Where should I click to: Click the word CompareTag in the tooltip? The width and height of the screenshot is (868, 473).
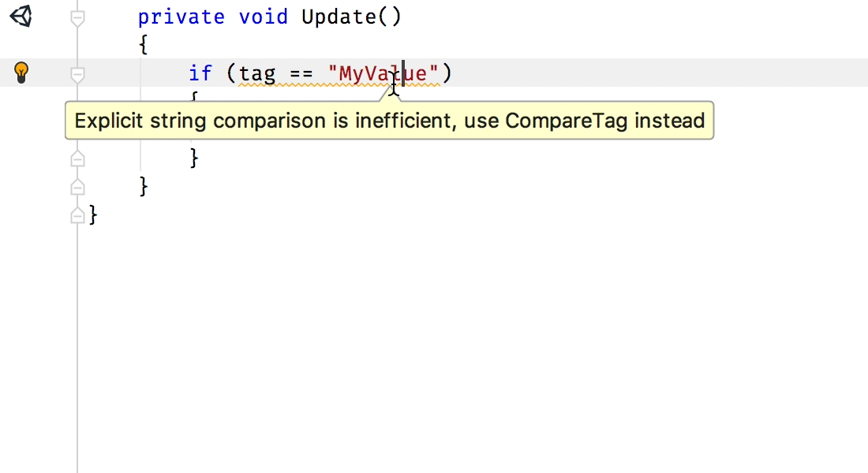click(567, 121)
